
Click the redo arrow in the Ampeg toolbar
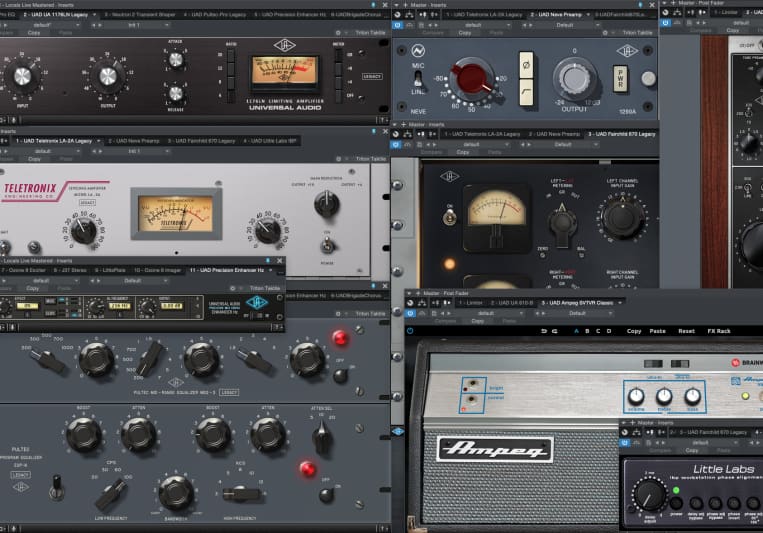coord(555,331)
